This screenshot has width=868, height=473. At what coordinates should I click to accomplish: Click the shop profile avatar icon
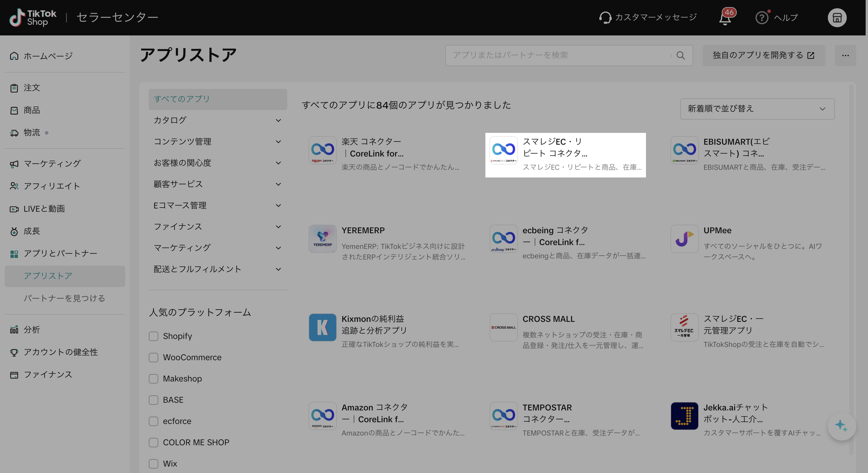837,17
